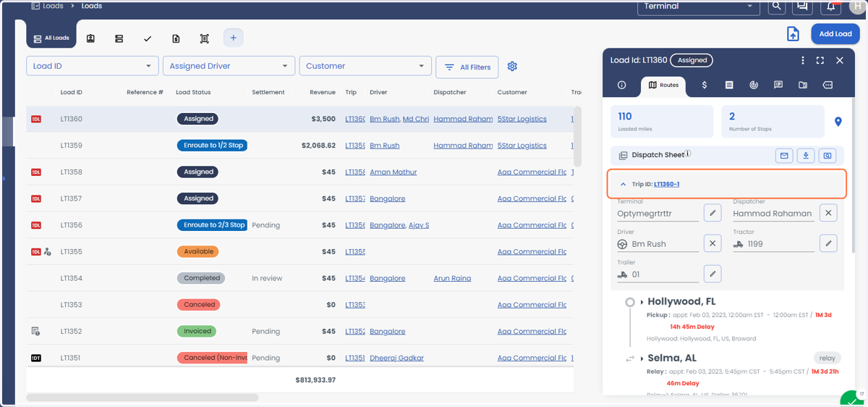Click the horizontal table scrollbar

tap(142, 398)
